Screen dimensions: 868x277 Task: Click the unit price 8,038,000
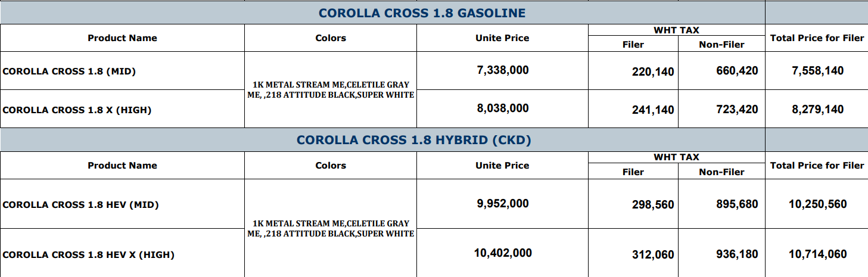(x=503, y=108)
